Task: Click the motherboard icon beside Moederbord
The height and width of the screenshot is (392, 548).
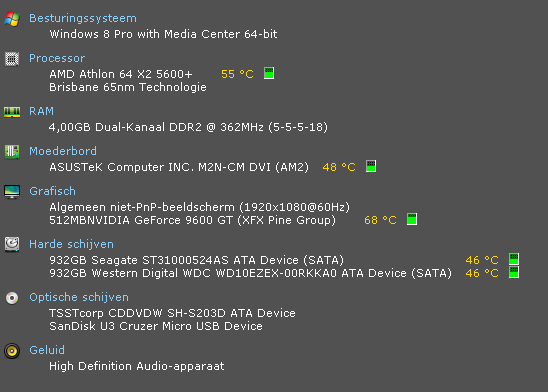Action: [x=12, y=152]
